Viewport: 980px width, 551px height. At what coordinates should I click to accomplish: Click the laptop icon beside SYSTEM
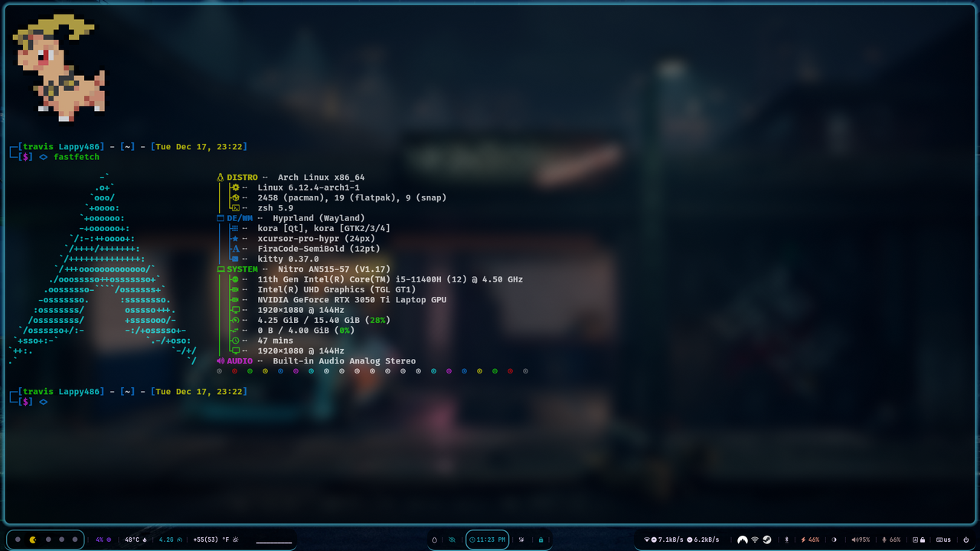pyautogui.click(x=220, y=269)
